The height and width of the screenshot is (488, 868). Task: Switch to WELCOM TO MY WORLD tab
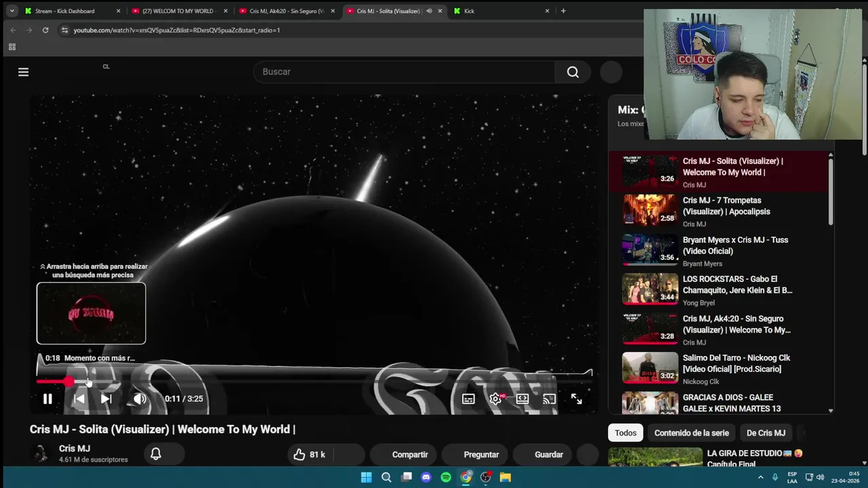click(x=180, y=11)
